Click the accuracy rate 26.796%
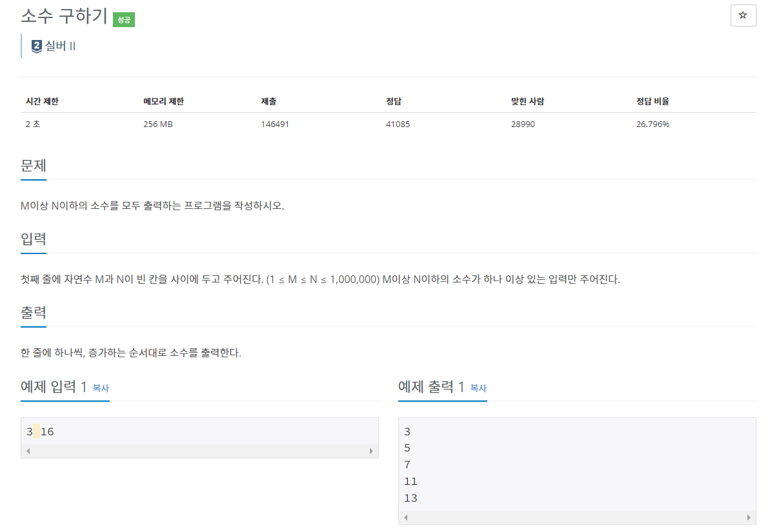The height and width of the screenshot is (532, 779). (x=653, y=124)
